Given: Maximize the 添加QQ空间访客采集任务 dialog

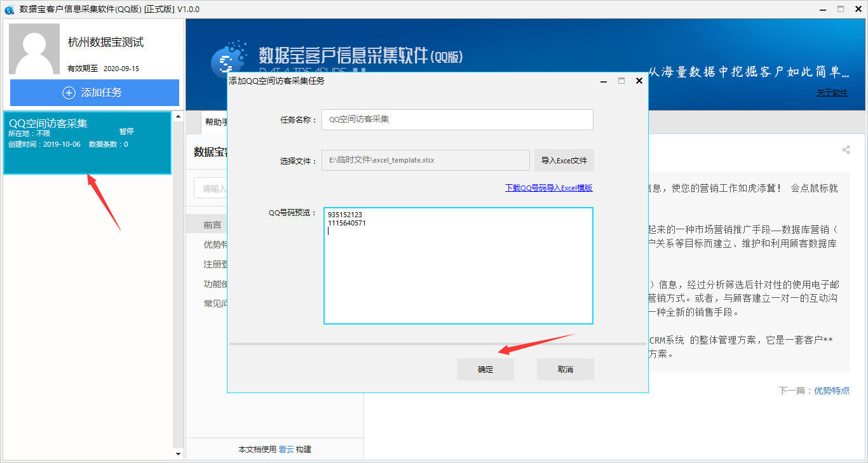Looking at the screenshot, I should pyautogui.click(x=621, y=81).
